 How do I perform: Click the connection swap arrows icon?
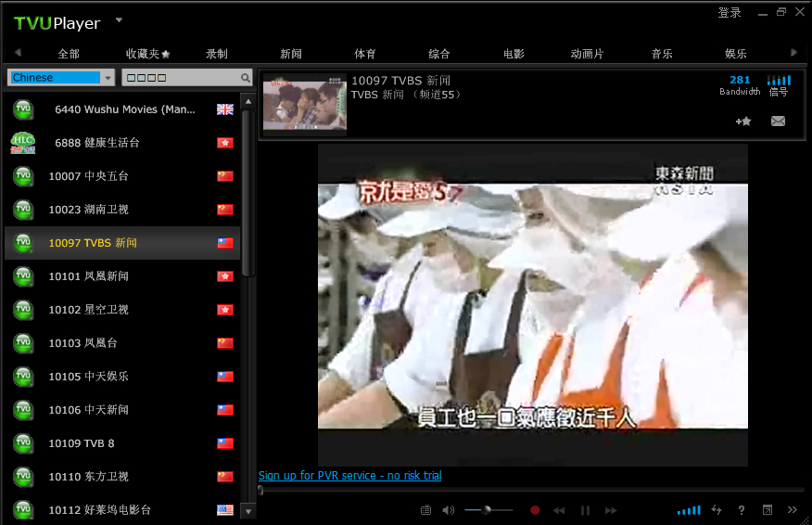click(x=717, y=510)
